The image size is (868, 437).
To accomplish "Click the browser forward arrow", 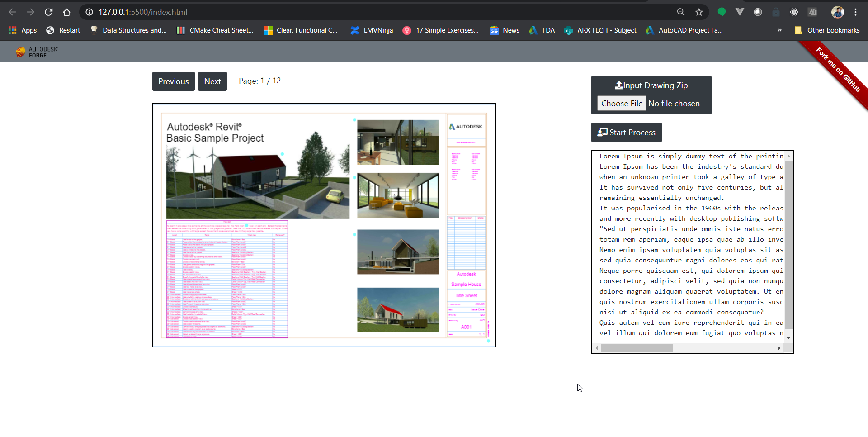I will tap(30, 12).
